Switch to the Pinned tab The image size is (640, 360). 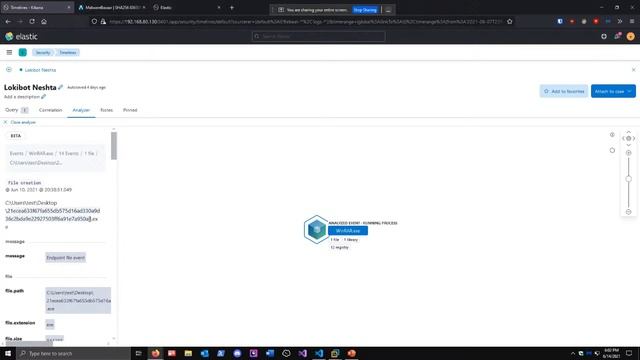130,110
